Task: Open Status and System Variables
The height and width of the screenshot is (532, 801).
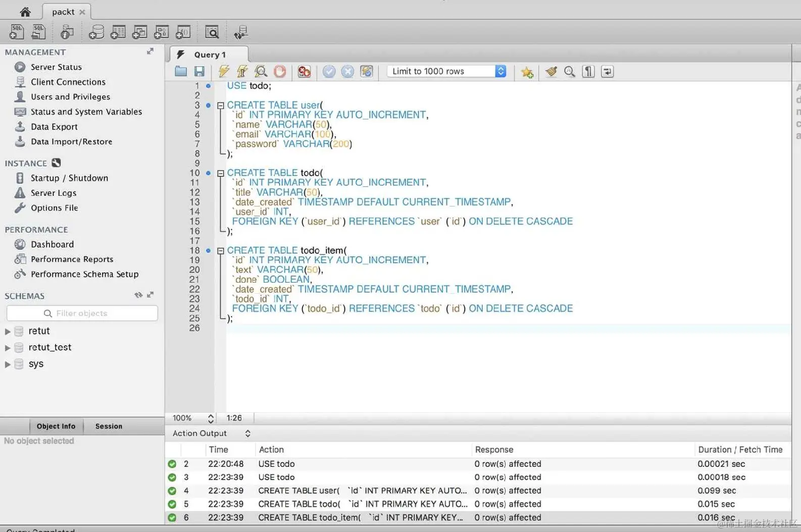Action: [x=86, y=112]
